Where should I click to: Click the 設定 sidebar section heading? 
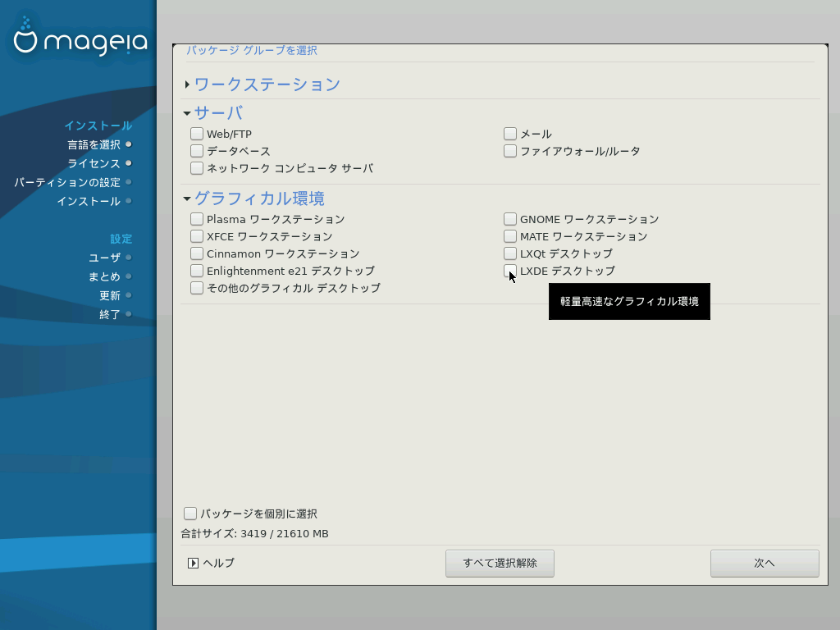pyautogui.click(x=121, y=239)
